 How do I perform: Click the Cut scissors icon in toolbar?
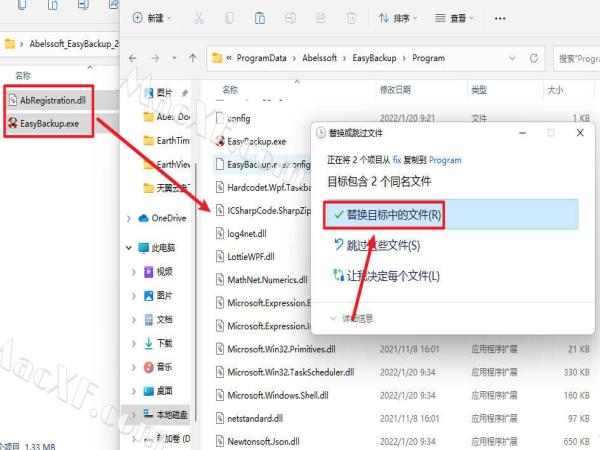click(199, 18)
